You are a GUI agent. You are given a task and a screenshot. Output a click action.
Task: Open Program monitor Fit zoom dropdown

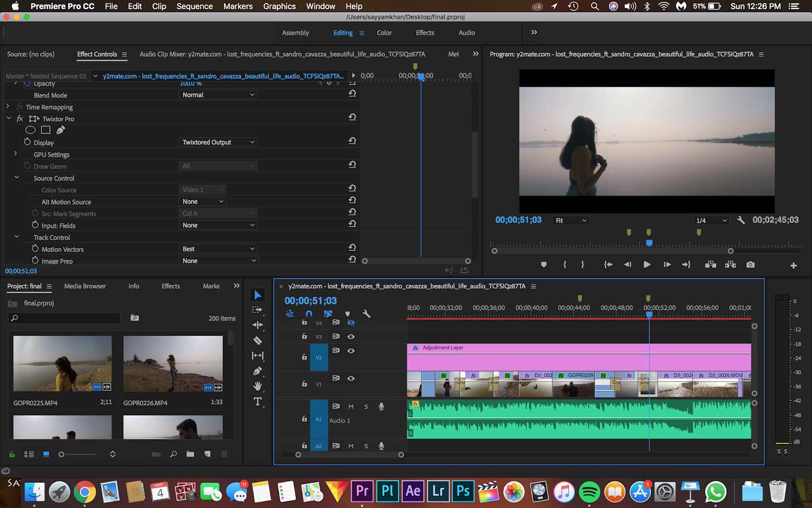pyautogui.click(x=570, y=220)
